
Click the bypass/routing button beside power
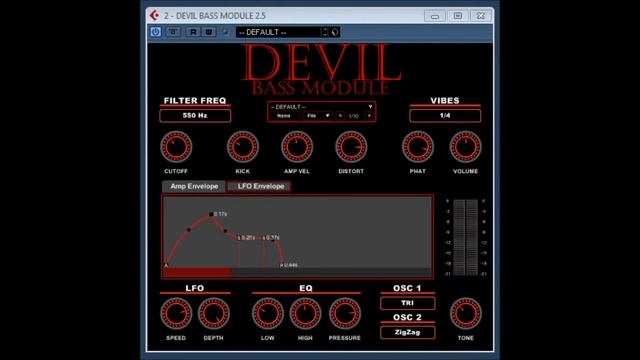coord(173,32)
